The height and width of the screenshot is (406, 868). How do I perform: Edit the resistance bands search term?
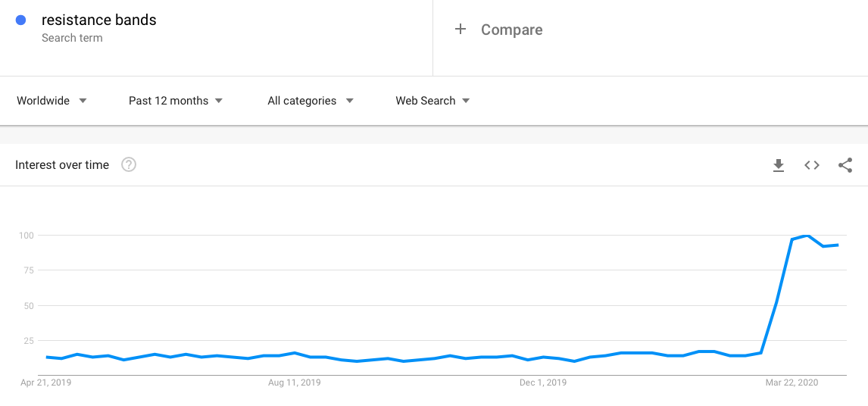99,20
